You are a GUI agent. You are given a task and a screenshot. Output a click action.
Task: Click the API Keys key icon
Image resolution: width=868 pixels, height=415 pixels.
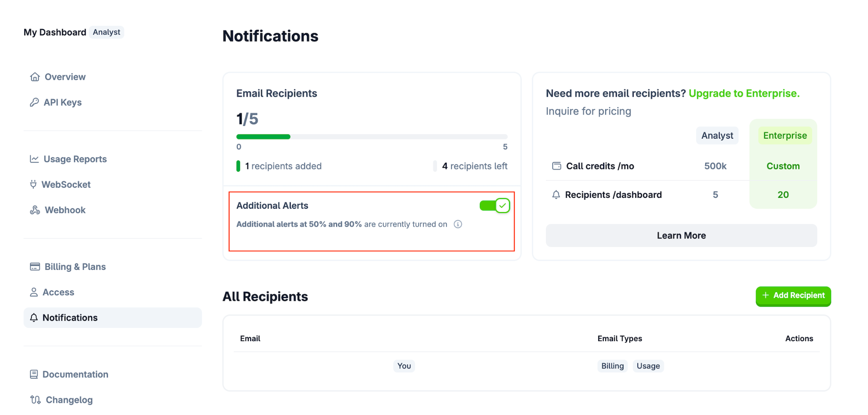(x=34, y=102)
